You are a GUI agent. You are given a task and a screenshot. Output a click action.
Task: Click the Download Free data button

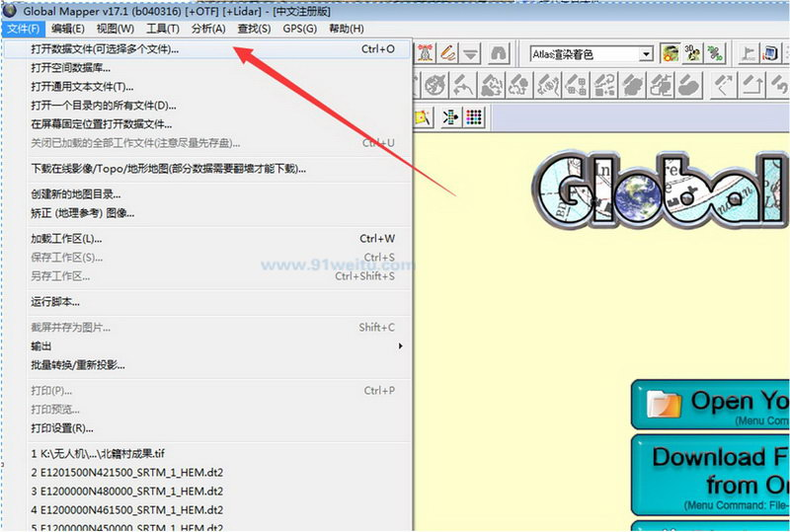(x=710, y=475)
